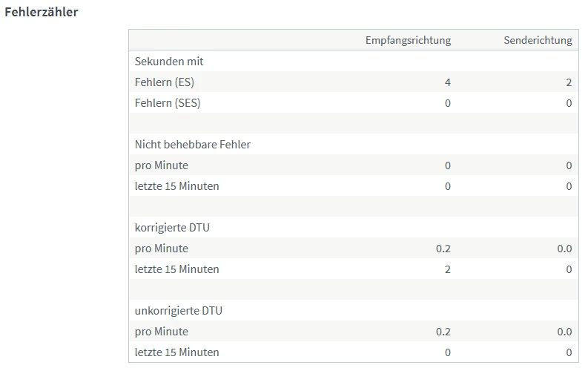Select 'letzte 15 Minuten' under unkorrigierte DTU
The image size is (588, 368).
(x=177, y=352)
